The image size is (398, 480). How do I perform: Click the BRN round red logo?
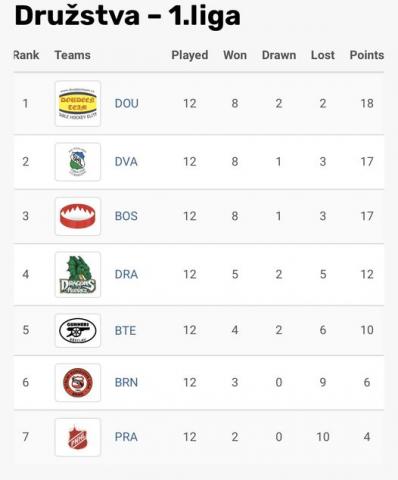78,382
